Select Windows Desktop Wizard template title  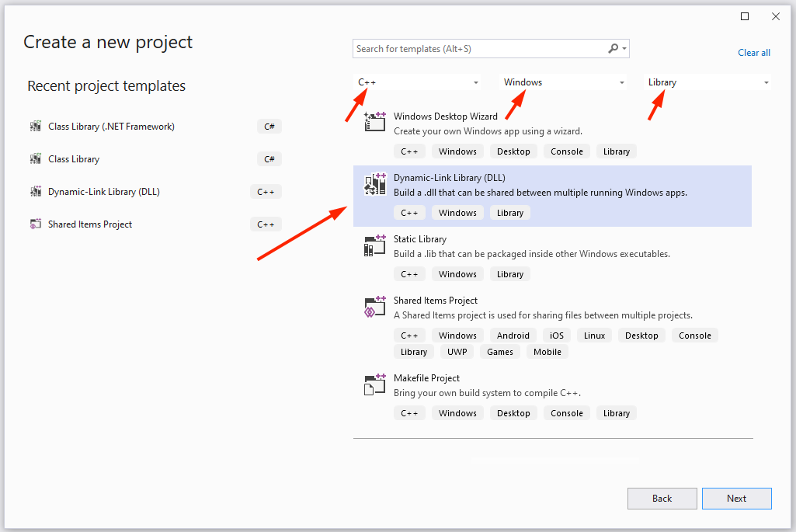tap(445, 116)
